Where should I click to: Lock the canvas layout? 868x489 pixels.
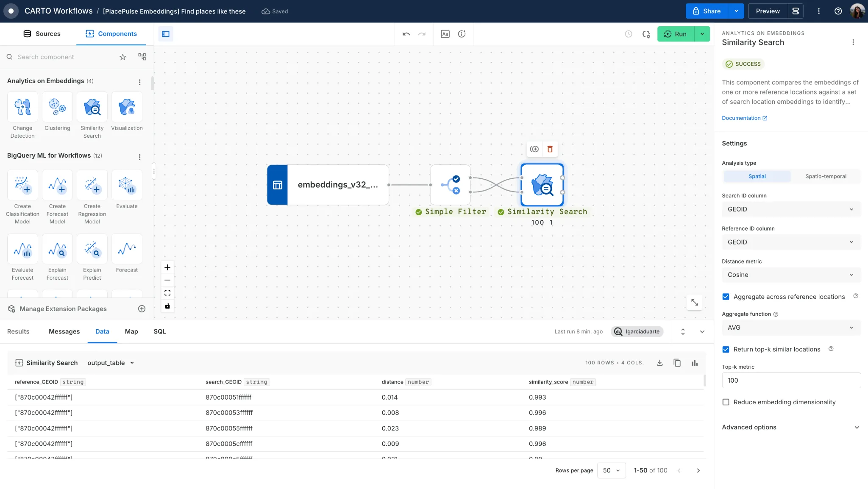coord(167,306)
